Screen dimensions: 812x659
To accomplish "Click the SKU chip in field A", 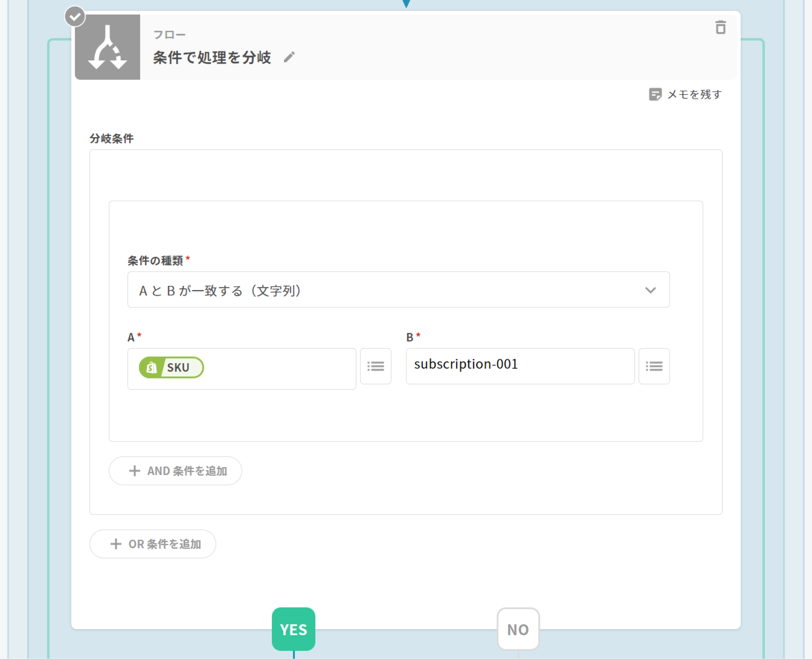I will tap(178, 367).
